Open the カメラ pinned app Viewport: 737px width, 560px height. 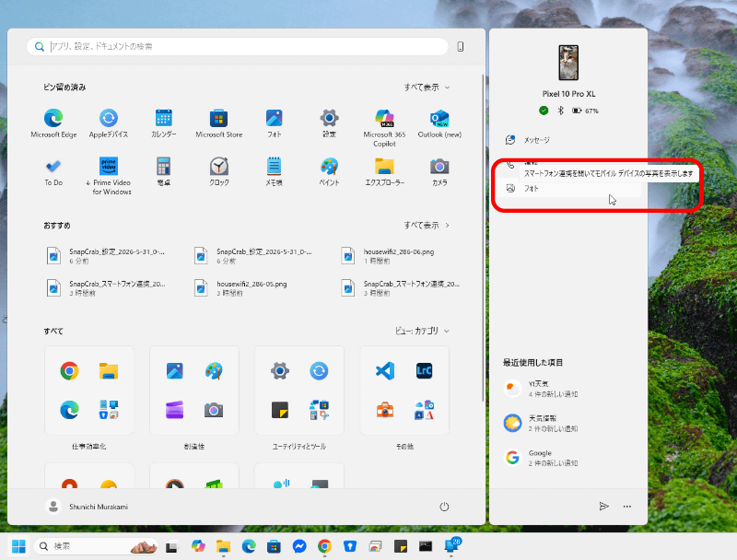click(439, 171)
